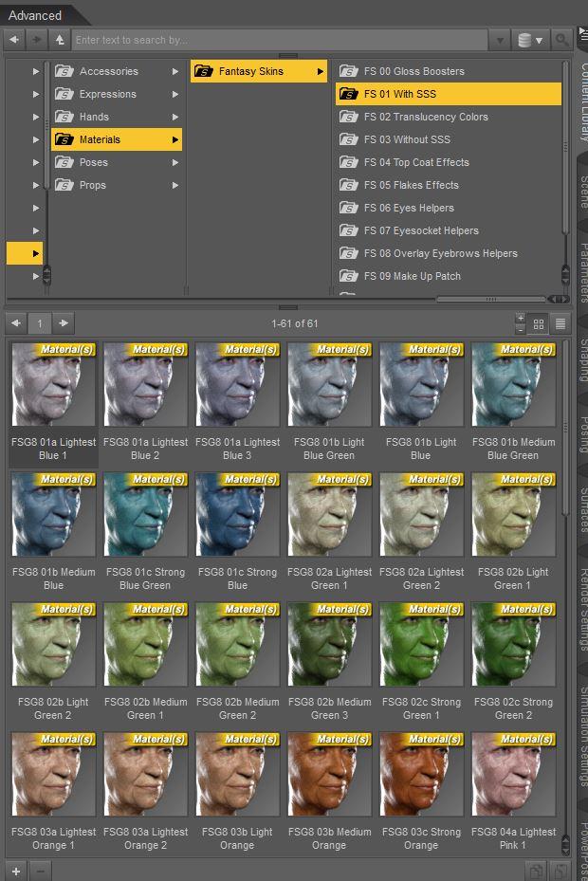The height and width of the screenshot is (881, 588).
Task: Expand the Poses folder arrow
Action: coord(175,162)
